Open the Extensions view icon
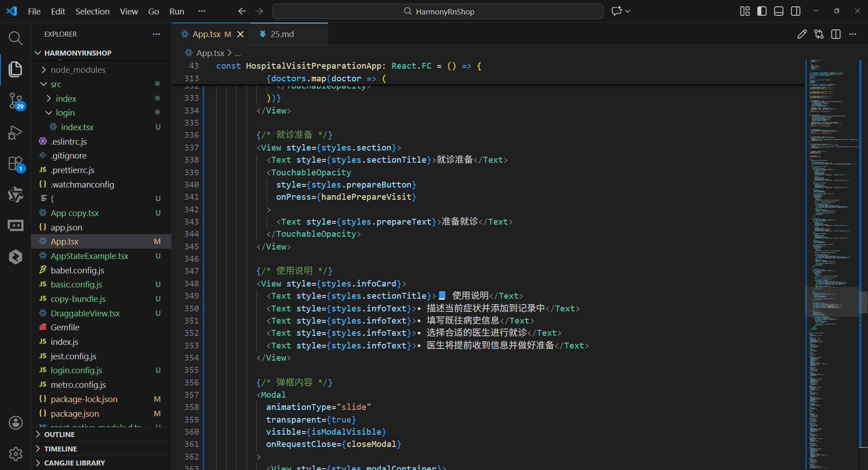This screenshot has height=470, width=868. pos(16,164)
